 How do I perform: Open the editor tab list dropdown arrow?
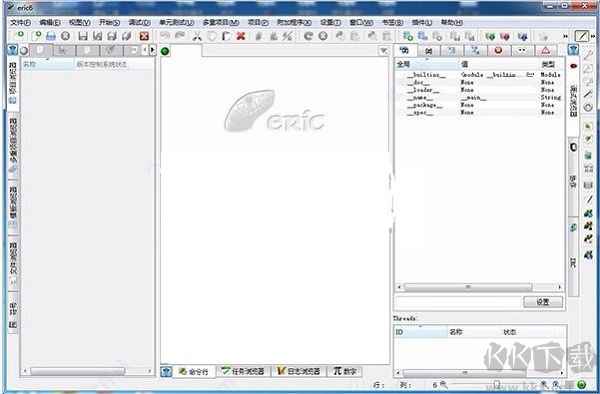(383, 50)
